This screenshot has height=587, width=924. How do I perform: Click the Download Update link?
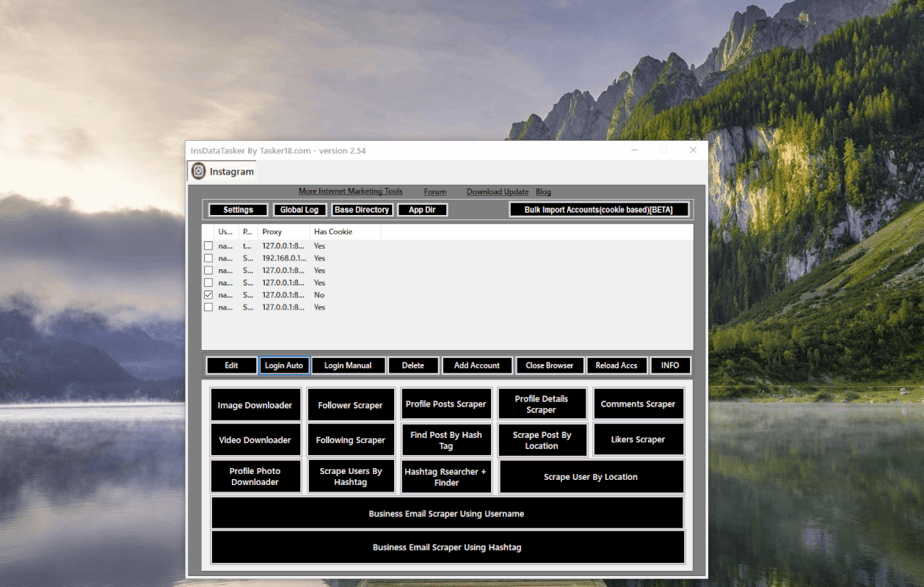pos(498,192)
